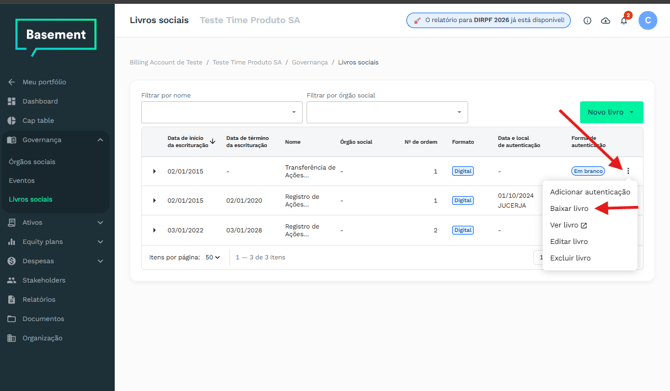Click the cloud download icon in header
Image resolution: width=670 pixels, height=391 pixels.
tap(605, 21)
